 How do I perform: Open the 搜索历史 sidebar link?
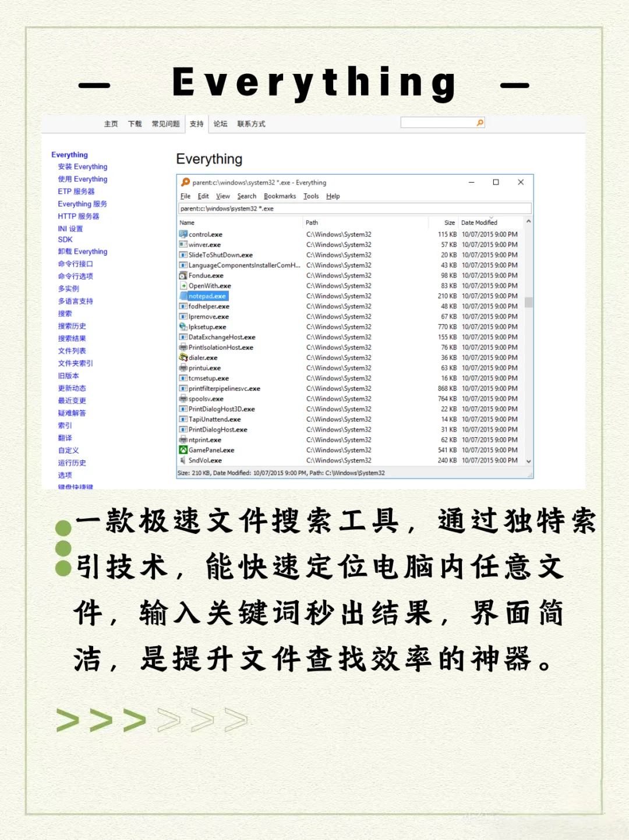[x=72, y=327]
